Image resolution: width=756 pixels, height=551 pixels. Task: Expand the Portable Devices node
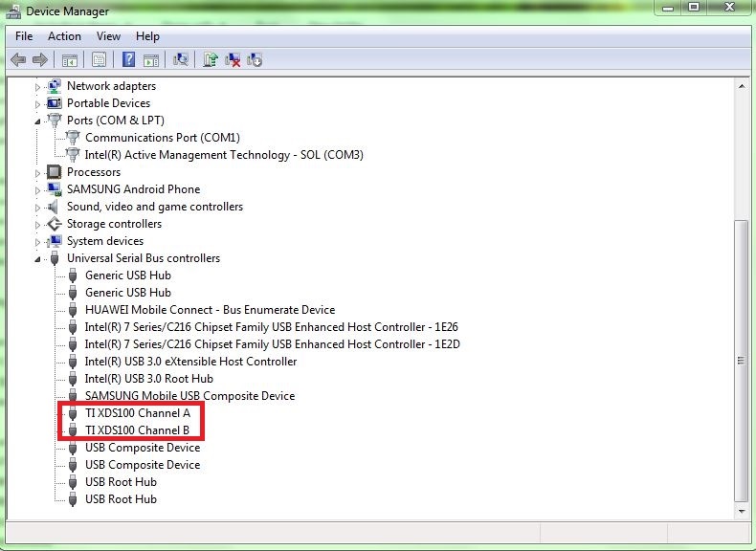pyautogui.click(x=37, y=104)
